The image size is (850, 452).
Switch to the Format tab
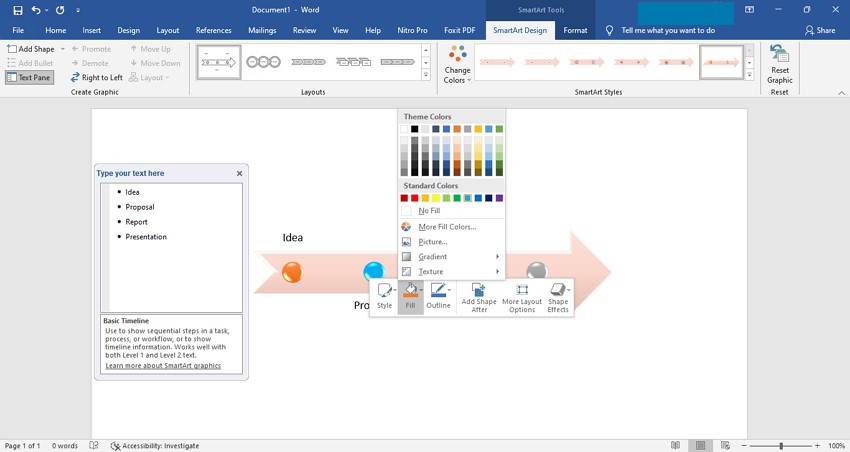(575, 30)
